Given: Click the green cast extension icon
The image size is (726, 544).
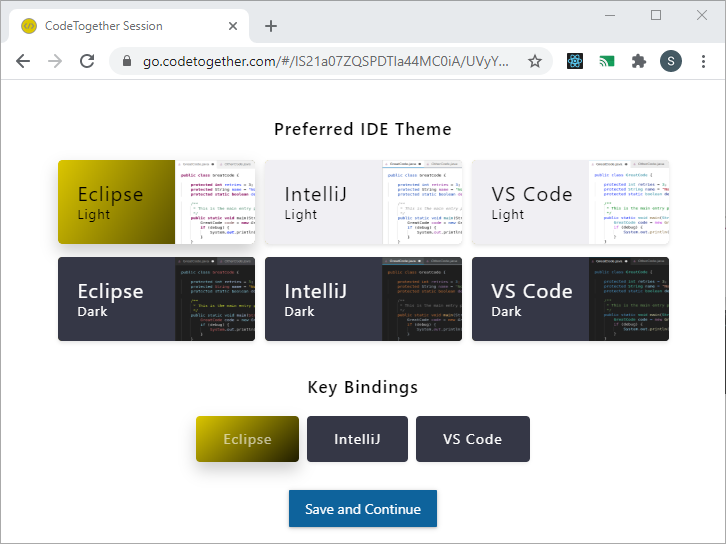Looking at the screenshot, I should tap(607, 61).
